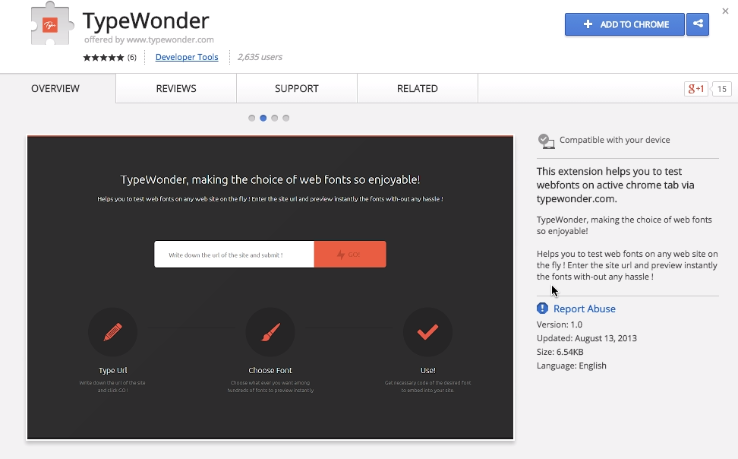
Task: Click the "Choose Font" label in screenshot
Action: coord(270,370)
